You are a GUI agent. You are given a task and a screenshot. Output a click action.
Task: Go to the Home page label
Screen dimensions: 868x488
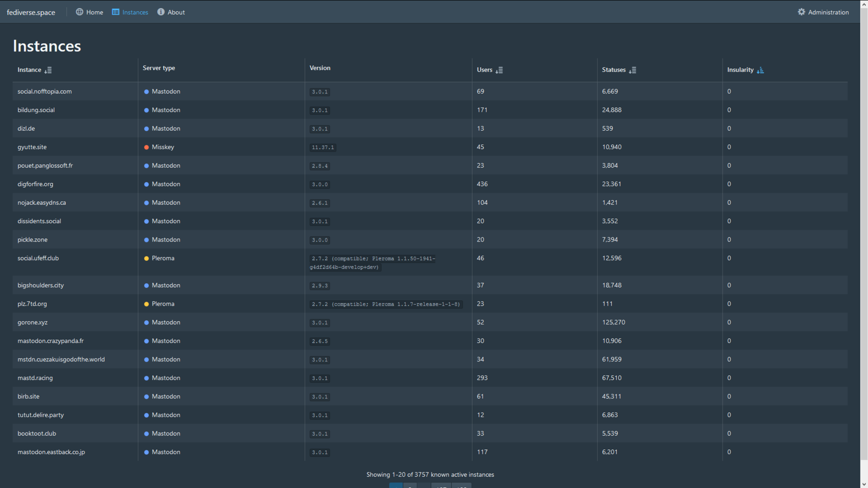click(x=95, y=12)
